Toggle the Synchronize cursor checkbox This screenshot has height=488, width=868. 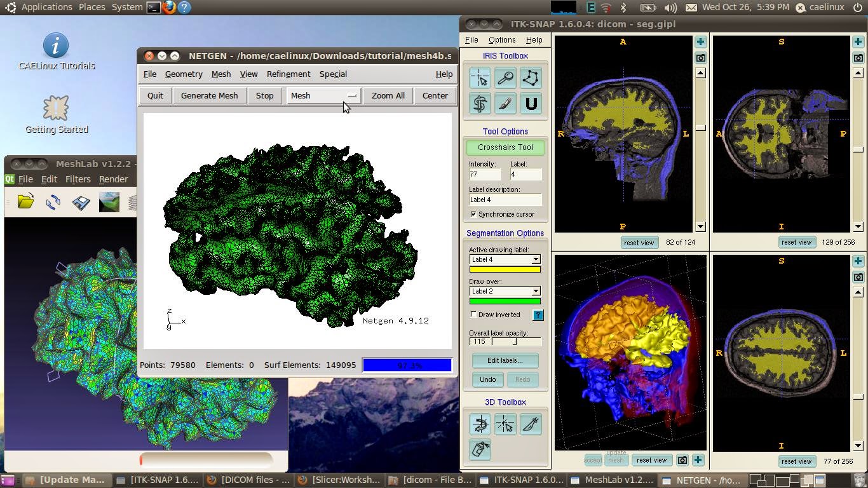coord(473,214)
